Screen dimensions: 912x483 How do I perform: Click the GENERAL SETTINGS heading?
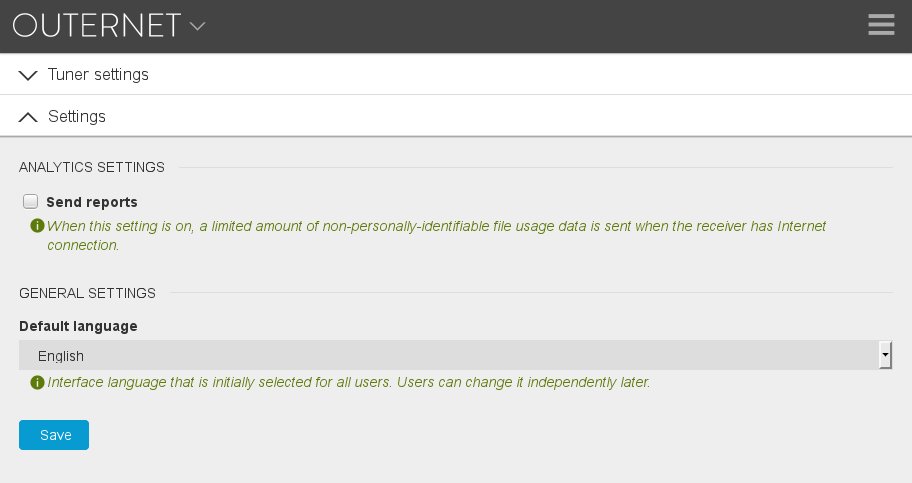click(87, 293)
